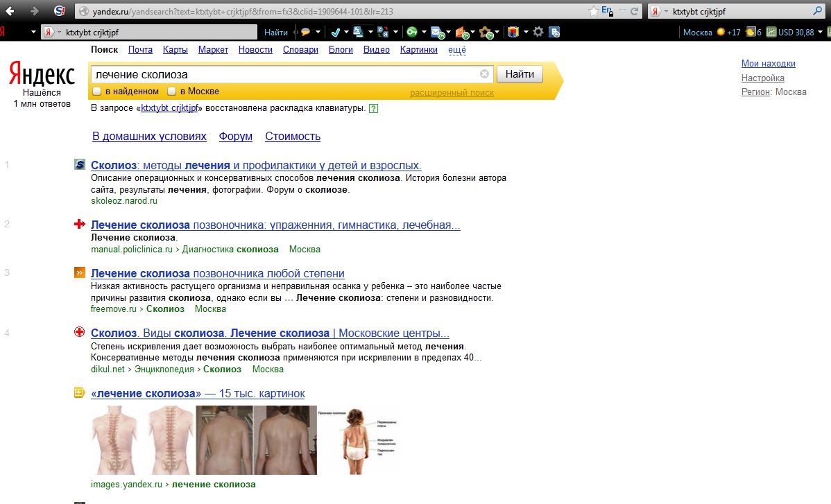
Task: Click the green key login toolbar icon
Action: point(412,33)
